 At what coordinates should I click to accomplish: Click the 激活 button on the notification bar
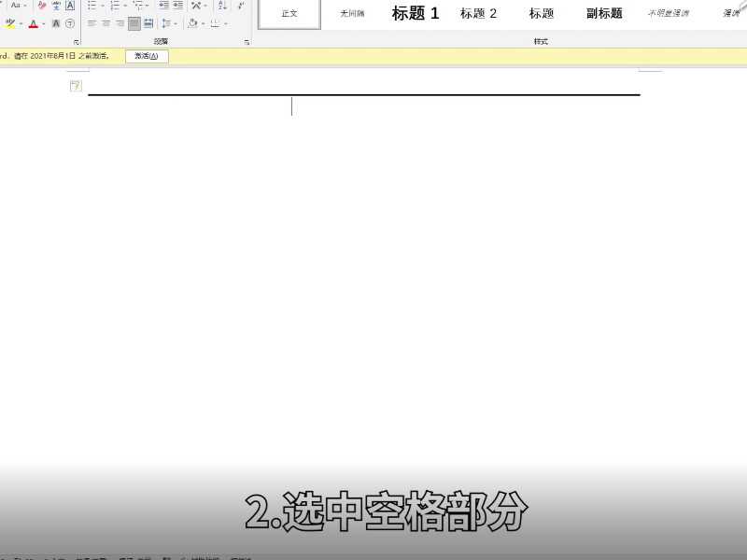pos(147,55)
